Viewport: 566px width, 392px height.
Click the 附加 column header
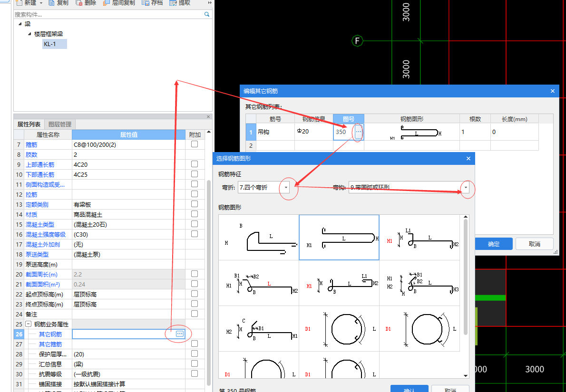[x=195, y=134]
